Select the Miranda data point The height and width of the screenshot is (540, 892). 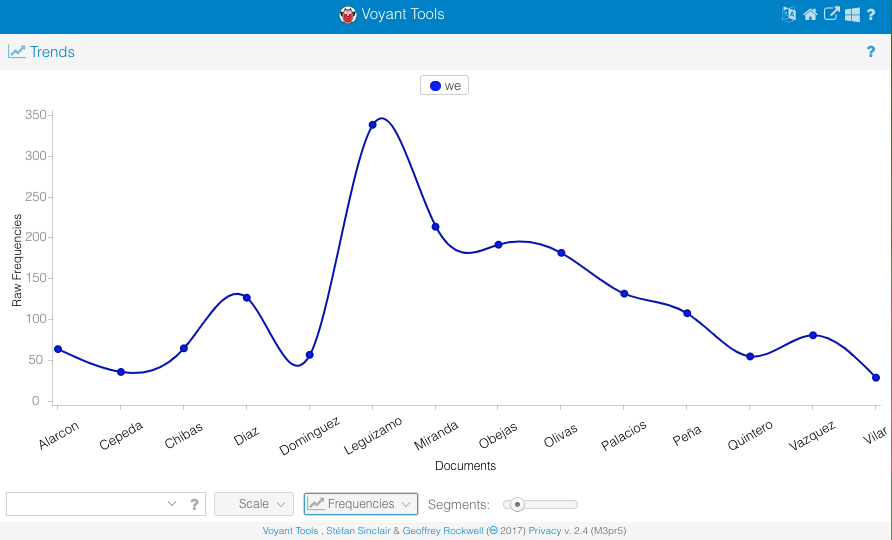[x=436, y=227]
